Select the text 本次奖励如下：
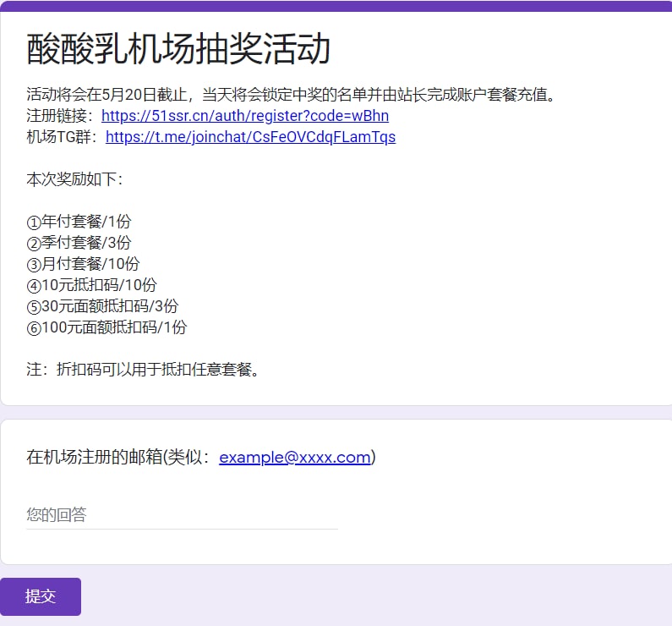 tap(75, 179)
